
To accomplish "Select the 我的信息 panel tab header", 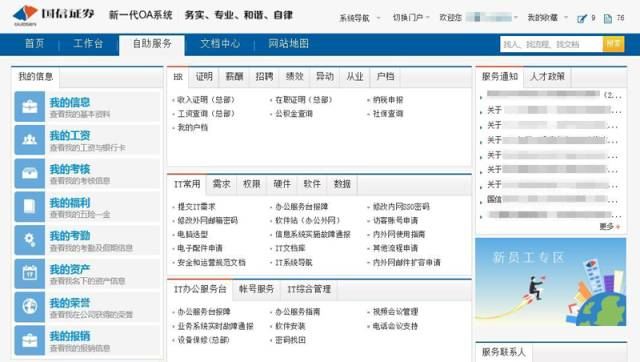I will (36, 77).
